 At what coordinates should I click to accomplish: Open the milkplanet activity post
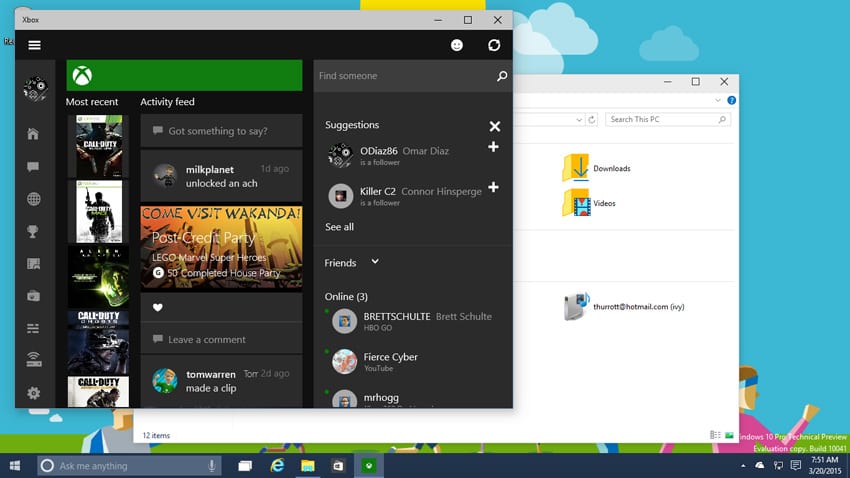pos(221,176)
